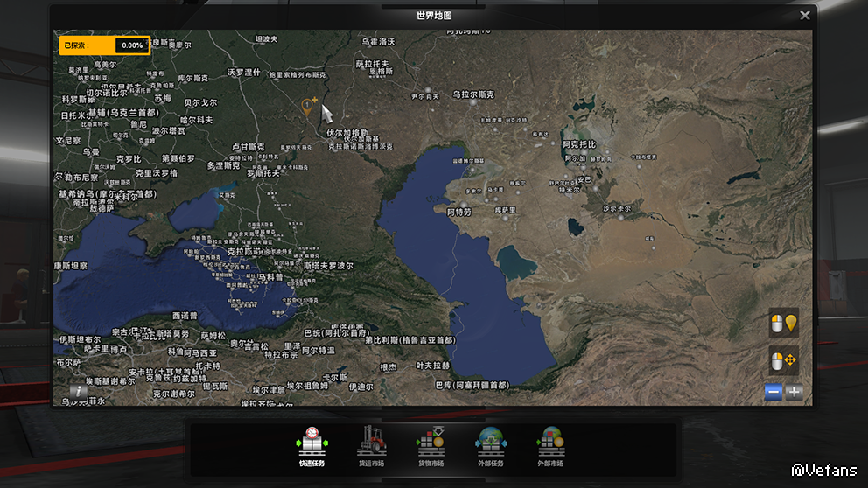The width and height of the screenshot is (868, 488).
Task: Close the 世界地图 world map window
Action: [x=804, y=15]
